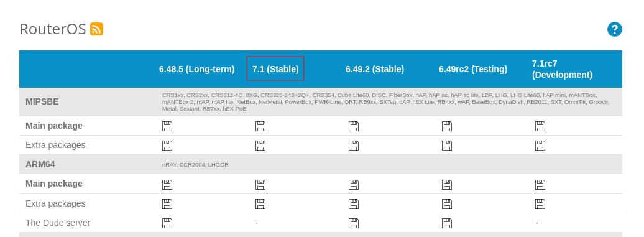This screenshot has height=237, width=644.
Task: Click the 6.49rc2 (Testing) version header
Action: (472, 69)
